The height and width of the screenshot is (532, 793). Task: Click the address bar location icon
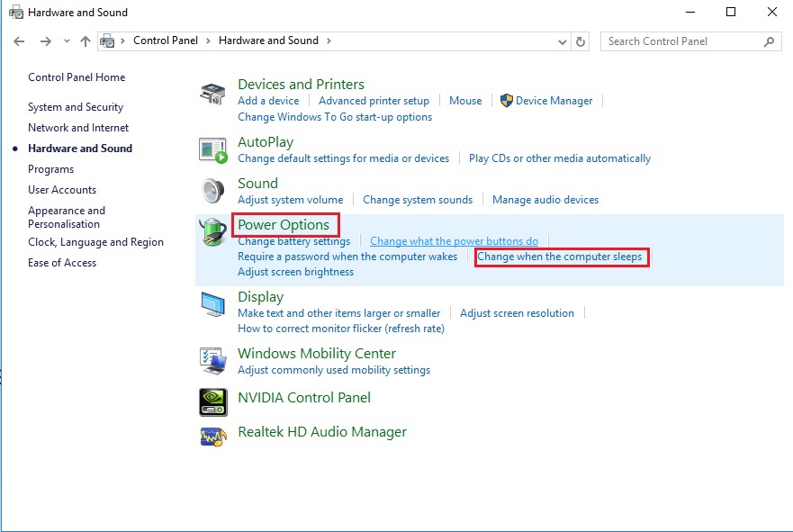click(x=107, y=41)
